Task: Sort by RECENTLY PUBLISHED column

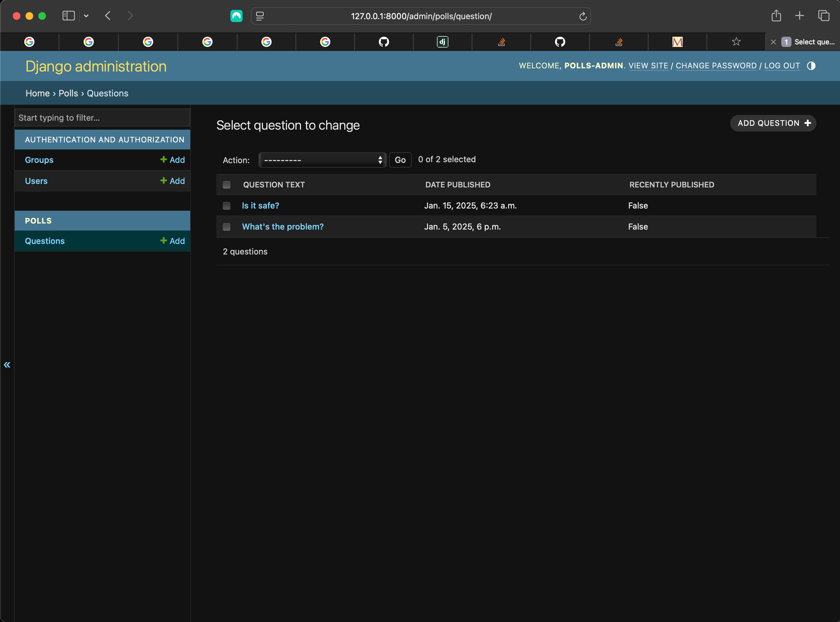Action: click(x=672, y=185)
